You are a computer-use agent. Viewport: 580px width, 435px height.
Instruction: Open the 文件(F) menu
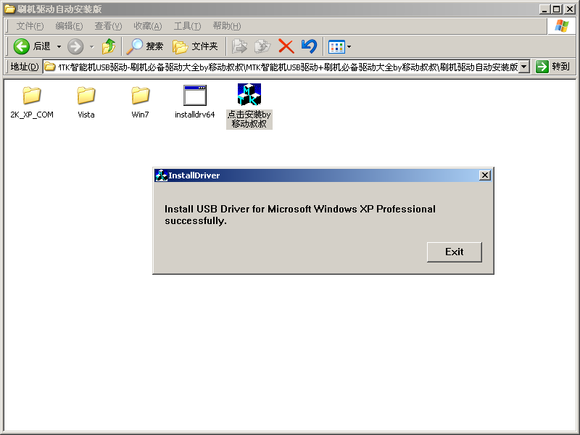pos(30,26)
